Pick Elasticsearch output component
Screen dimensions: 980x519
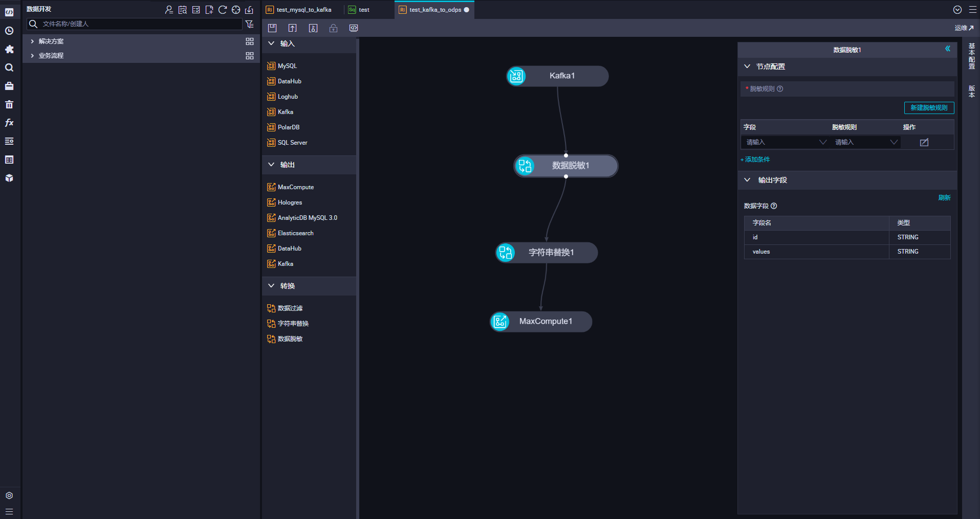pos(290,233)
